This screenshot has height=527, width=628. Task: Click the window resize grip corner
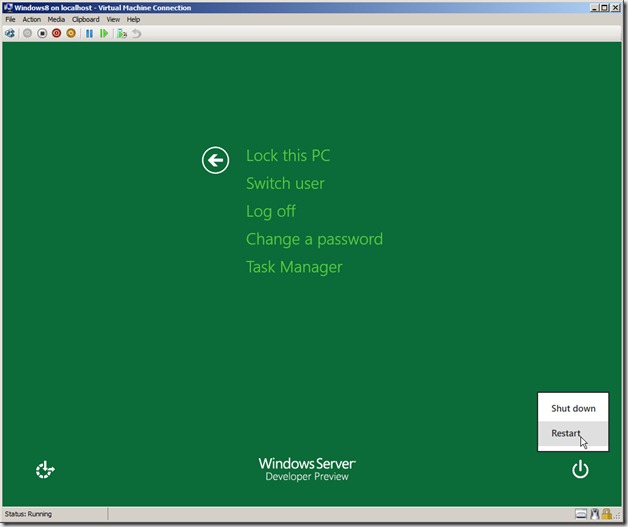(x=617, y=516)
